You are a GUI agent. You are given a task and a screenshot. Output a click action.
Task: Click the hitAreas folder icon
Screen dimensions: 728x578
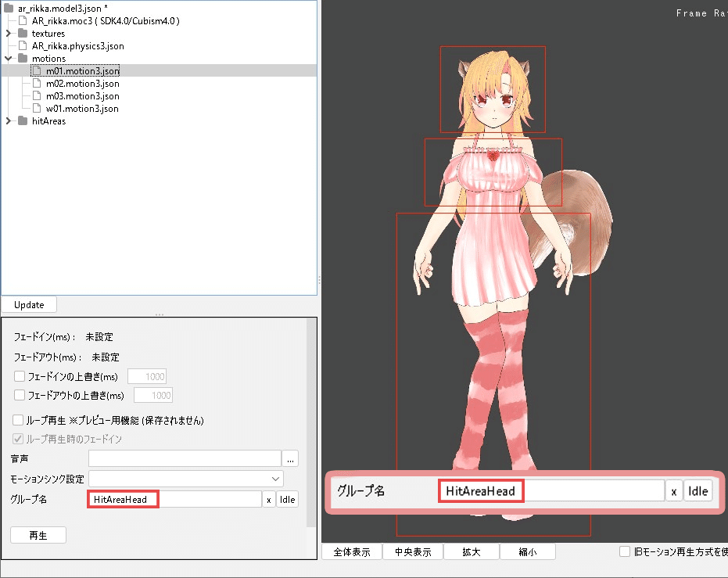(x=22, y=120)
